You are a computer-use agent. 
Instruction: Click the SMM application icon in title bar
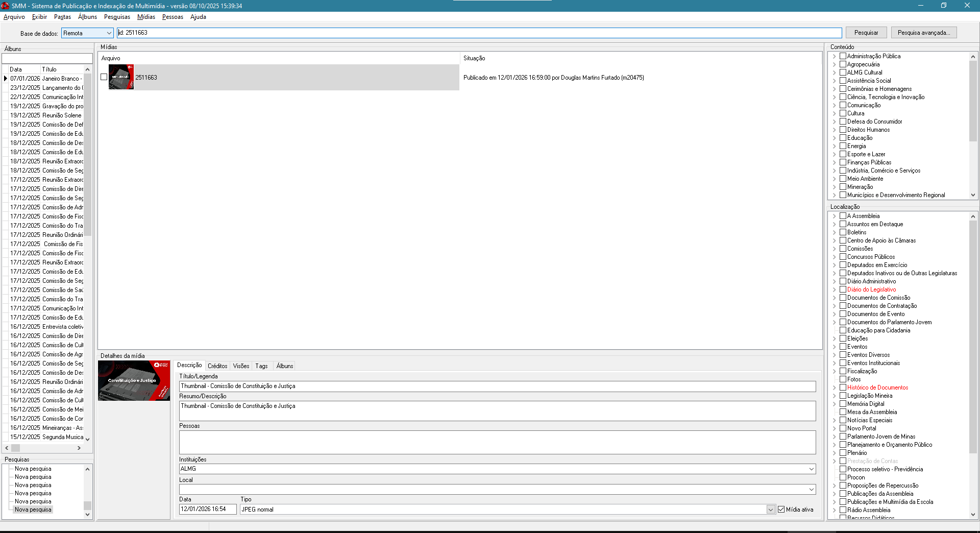coord(5,6)
